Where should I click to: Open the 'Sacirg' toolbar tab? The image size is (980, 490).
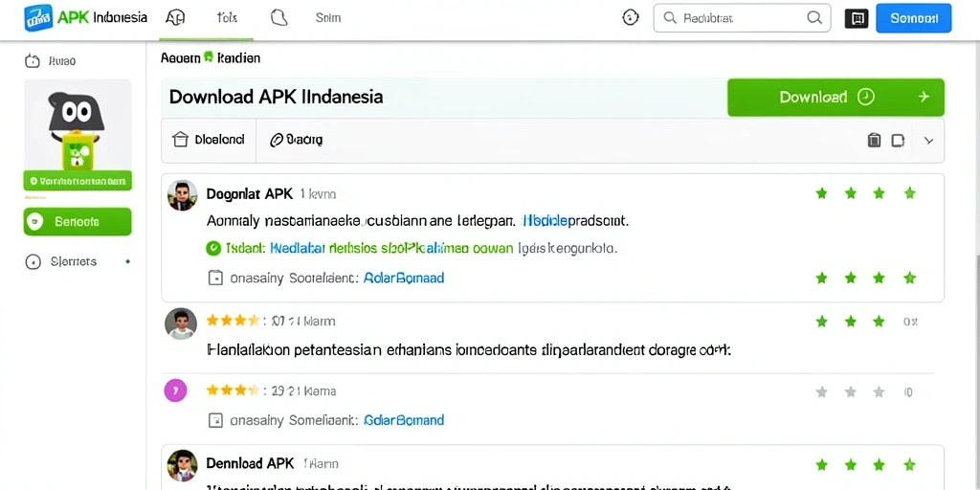coord(297,140)
